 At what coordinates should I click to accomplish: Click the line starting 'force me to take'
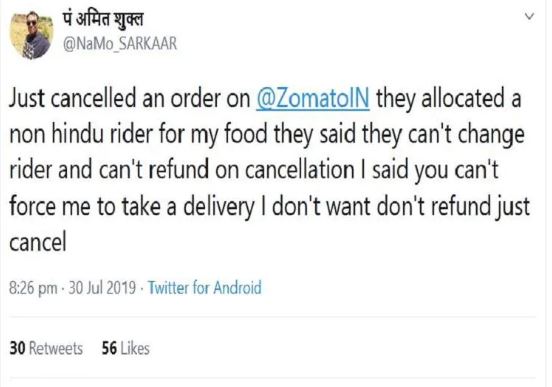(x=269, y=207)
